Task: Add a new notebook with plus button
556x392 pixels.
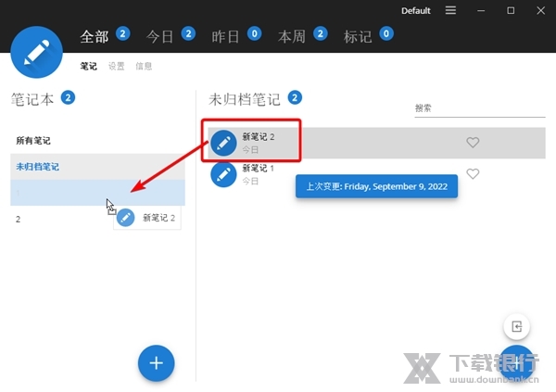Action: pos(156,363)
